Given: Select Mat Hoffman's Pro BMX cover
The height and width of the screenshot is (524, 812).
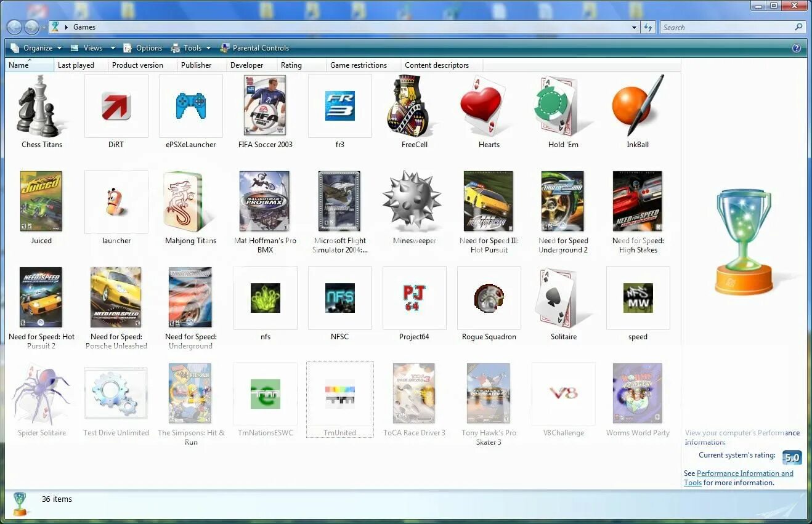Looking at the screenshot, I should click(x=264, y=201).
